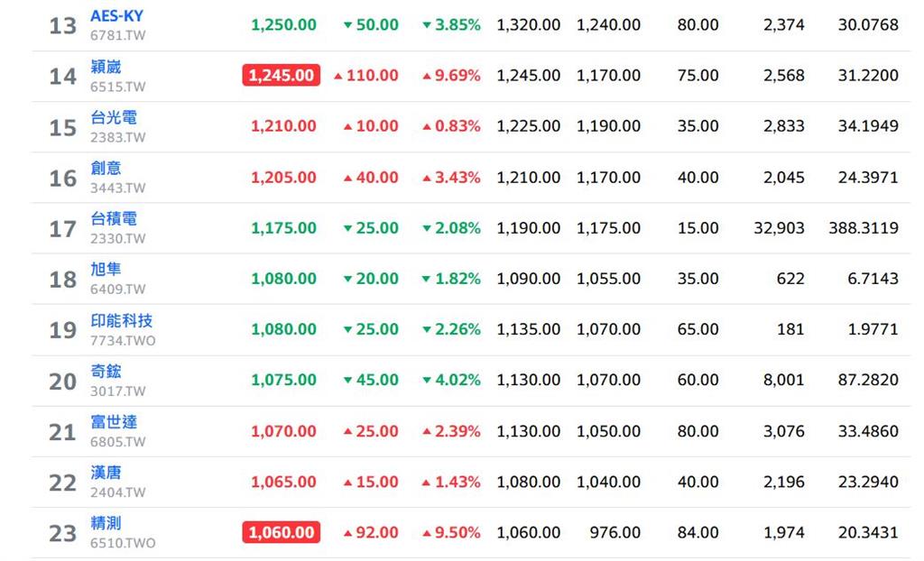Open the 旭隼 stock link
924x561 pixels.
click(x=106, y=270)
